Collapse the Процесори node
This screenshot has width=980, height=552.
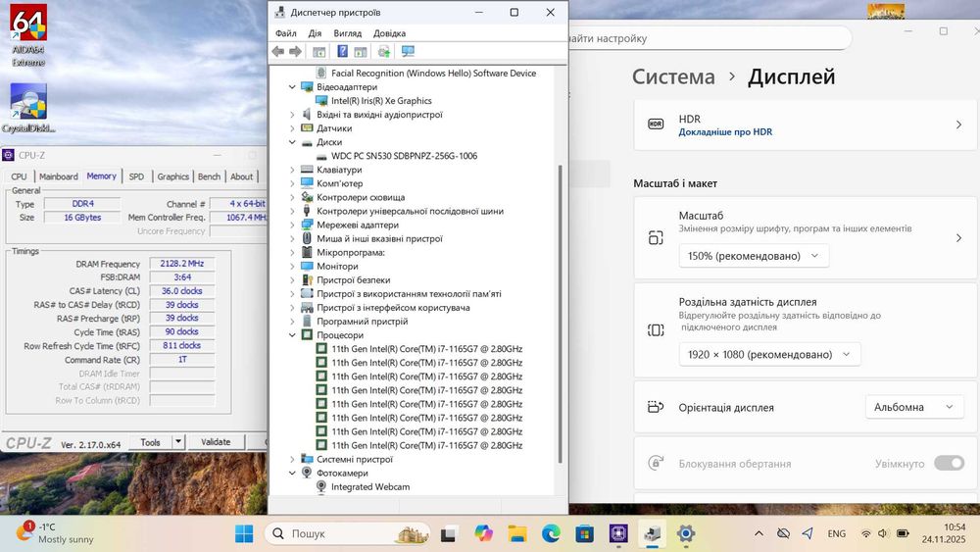click(x=292, y=335)
